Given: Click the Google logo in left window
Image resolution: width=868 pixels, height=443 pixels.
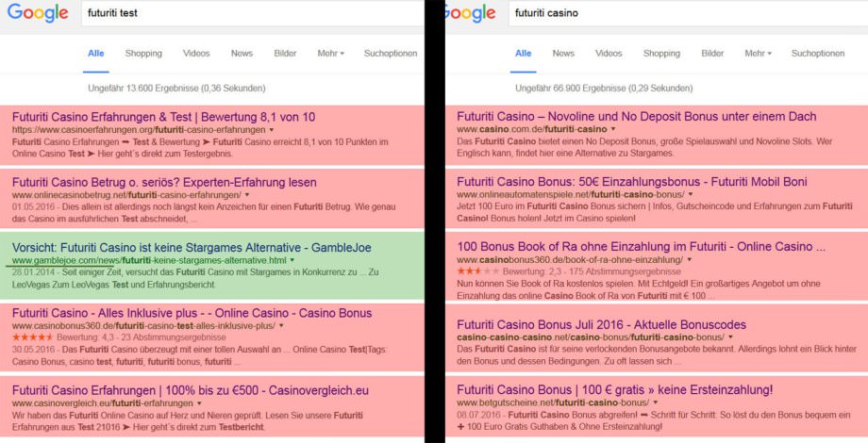Looking at the screenshot, I should [x=38, y=12].
